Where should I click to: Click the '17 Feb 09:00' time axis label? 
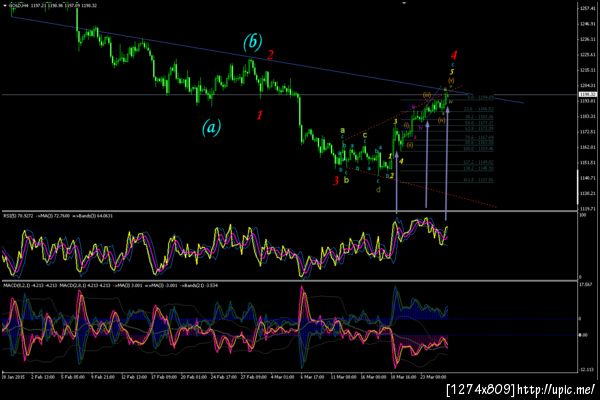164,377
